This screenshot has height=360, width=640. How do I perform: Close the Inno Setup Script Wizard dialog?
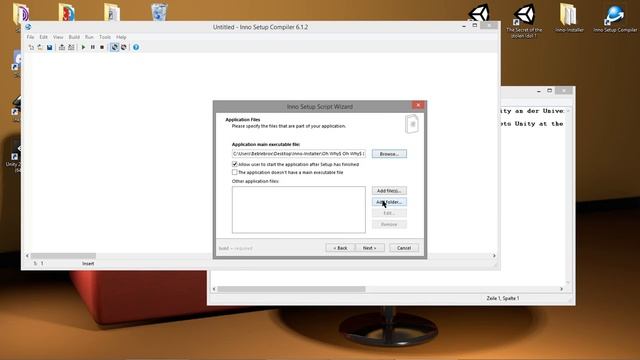418,105
